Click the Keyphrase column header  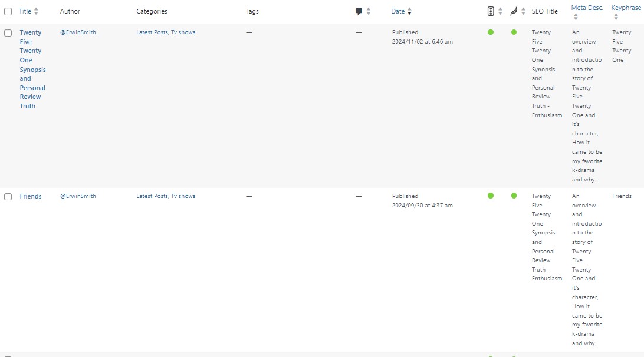click(626, 8)
